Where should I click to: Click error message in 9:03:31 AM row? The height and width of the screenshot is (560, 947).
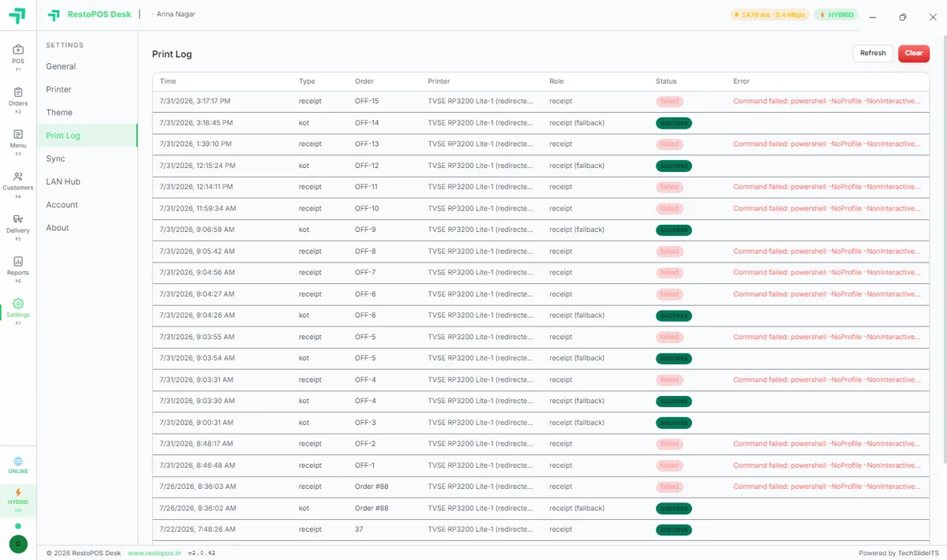point(826,379)
